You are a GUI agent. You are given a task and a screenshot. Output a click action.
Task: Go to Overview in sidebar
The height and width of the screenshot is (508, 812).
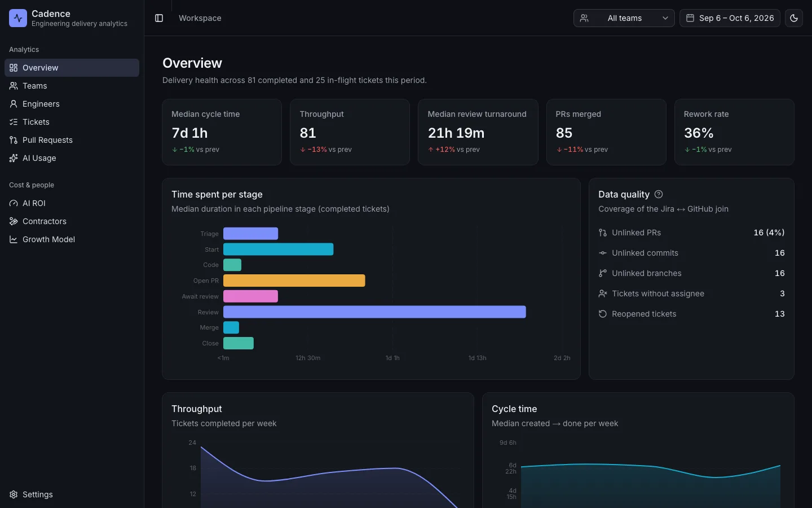pyautogui.click(x=72, y=68)
